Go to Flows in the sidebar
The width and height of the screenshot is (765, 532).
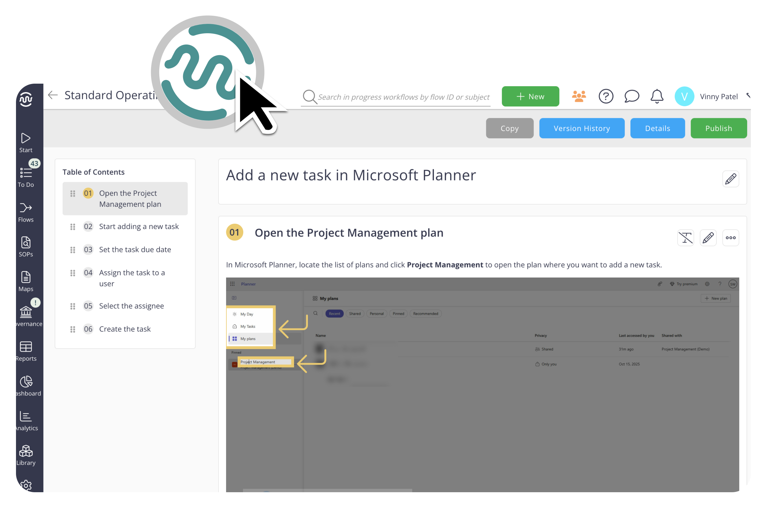point(26,212)
